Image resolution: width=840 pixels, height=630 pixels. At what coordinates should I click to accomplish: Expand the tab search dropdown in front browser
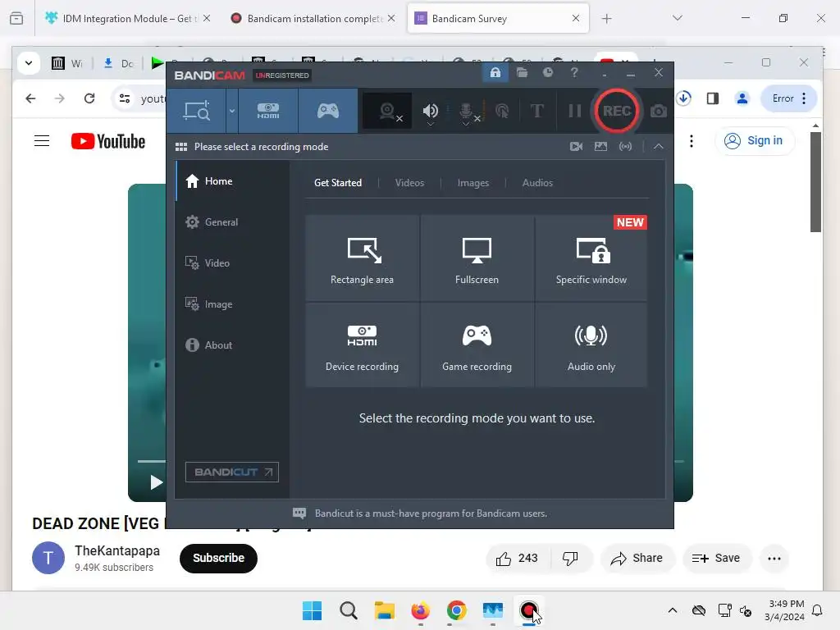click(x=677, y=18)
